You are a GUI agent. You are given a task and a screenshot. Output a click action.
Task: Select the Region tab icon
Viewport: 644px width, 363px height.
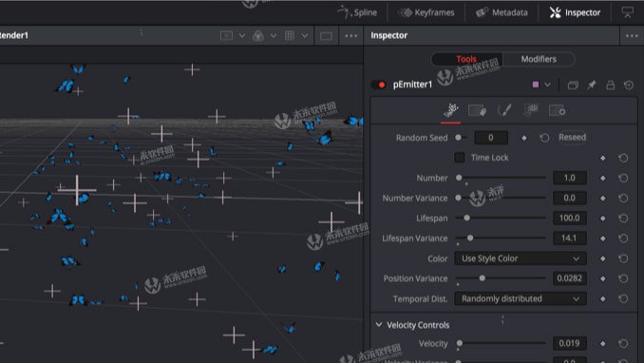(x=531, y=110)
